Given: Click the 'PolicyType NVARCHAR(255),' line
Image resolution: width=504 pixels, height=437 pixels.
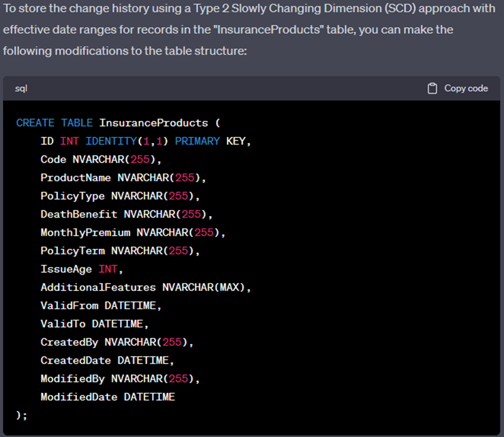Looking at the screenshot, I should point(120,196).
